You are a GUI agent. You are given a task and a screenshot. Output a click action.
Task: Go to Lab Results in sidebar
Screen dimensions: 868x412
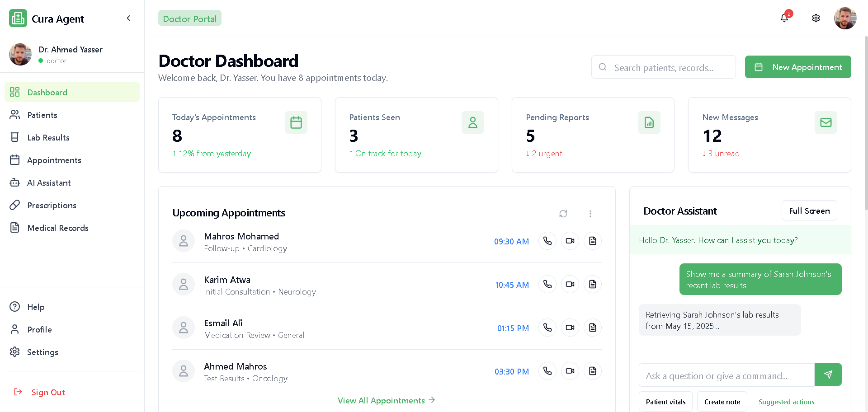(48, 138)
